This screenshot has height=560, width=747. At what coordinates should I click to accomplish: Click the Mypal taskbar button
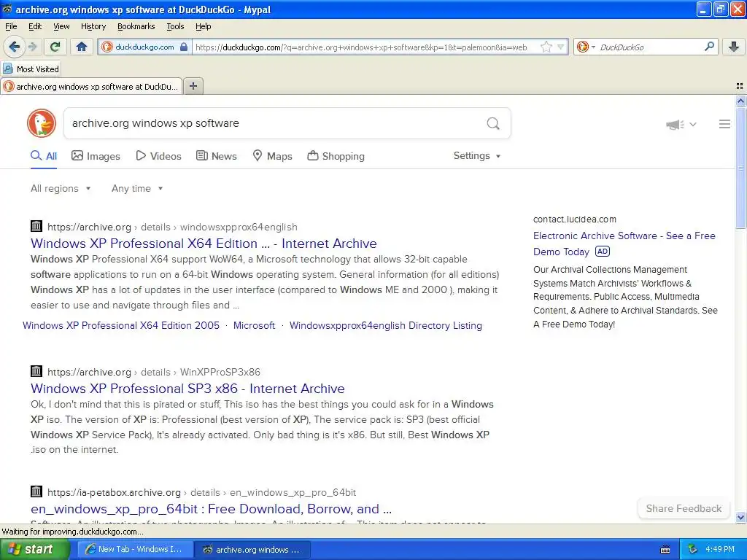point(252,550)
